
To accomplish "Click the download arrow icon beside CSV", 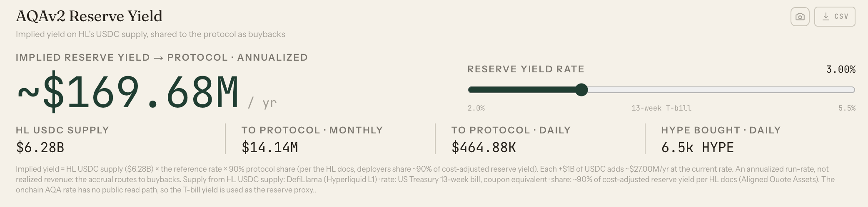I will 826,16.
